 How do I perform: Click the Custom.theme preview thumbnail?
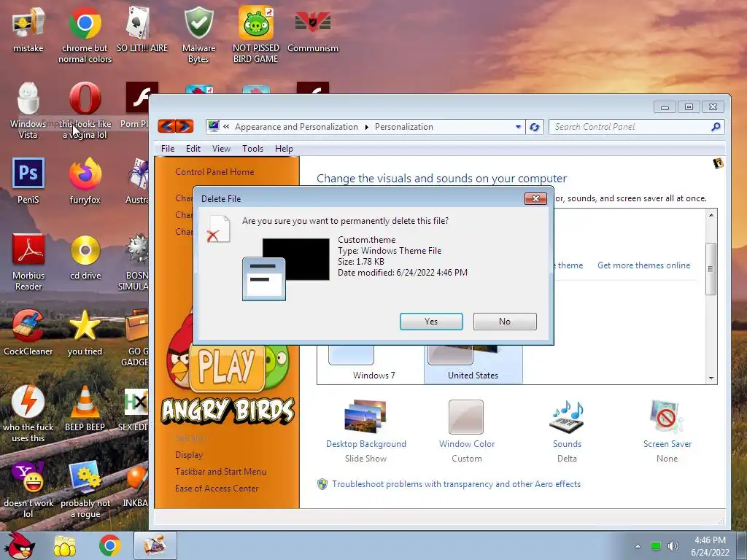pyautogui.click(x=286, y=270)
